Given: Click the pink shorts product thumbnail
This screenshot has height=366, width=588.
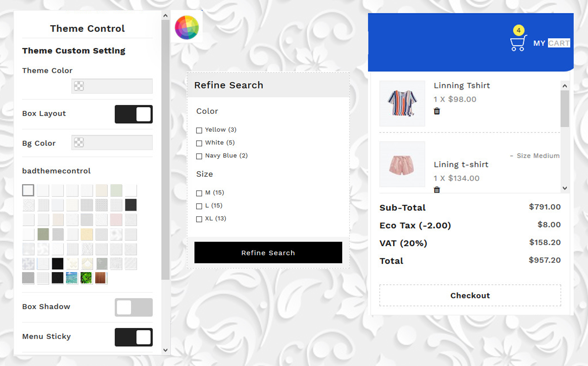Looking at the screenshot, I should click(x=402, y=164).
